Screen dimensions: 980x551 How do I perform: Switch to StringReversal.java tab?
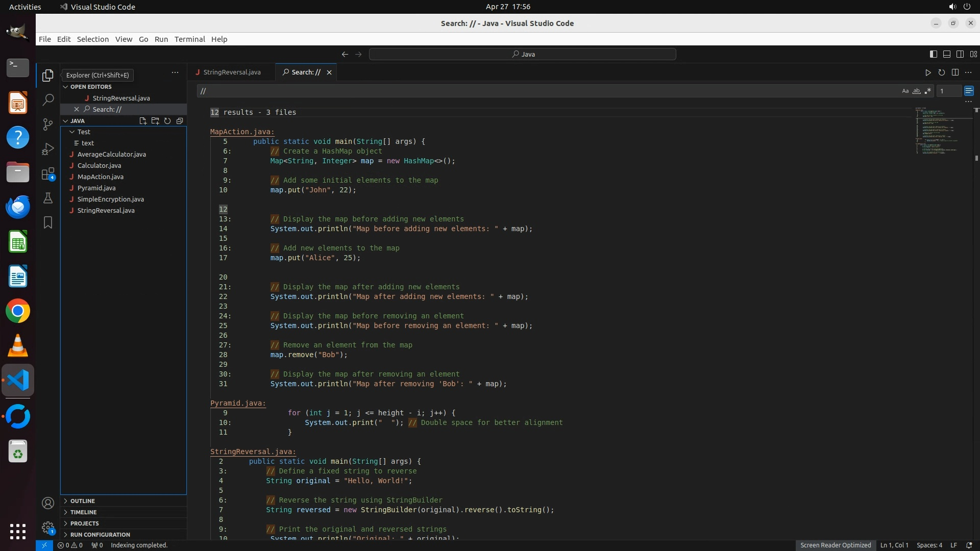point(231,72)
